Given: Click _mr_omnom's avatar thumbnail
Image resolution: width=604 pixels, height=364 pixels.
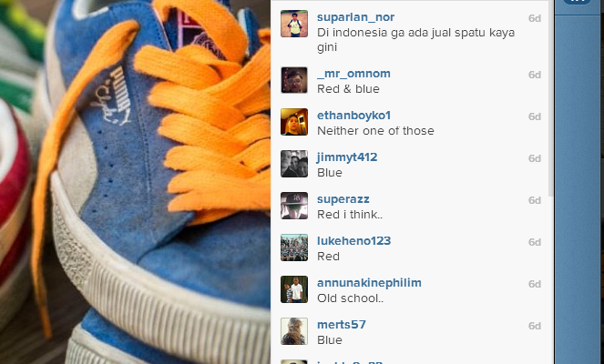Looking at the screenshot, I should click(x=294, y=80).
